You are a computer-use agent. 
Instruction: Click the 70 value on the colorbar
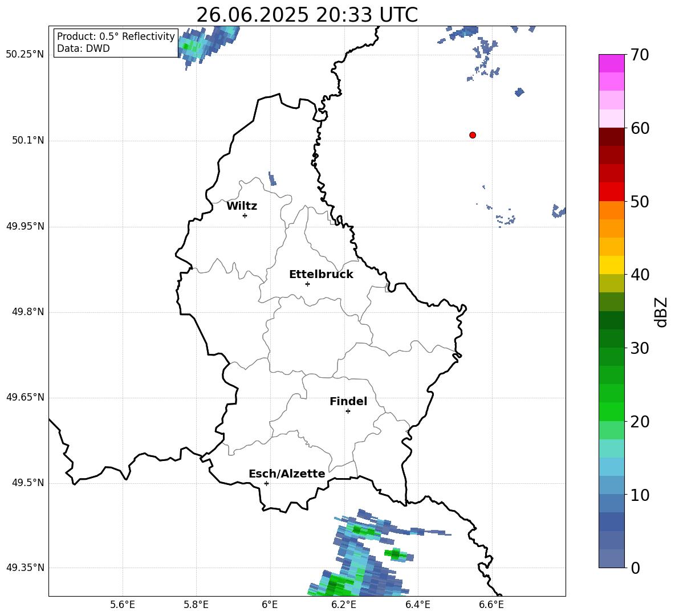640,55
